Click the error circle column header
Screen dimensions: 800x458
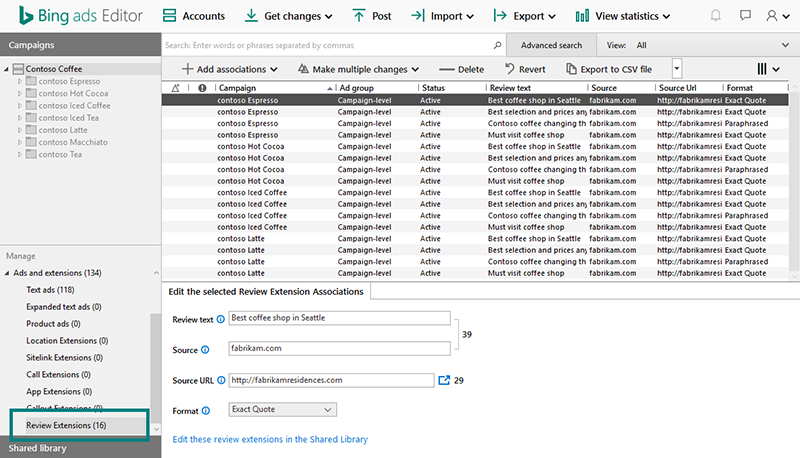[202, 88]
